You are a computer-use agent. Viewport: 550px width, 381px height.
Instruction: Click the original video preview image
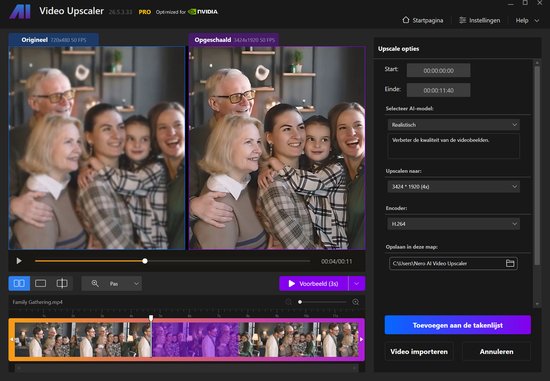click(x=97, y=148)
